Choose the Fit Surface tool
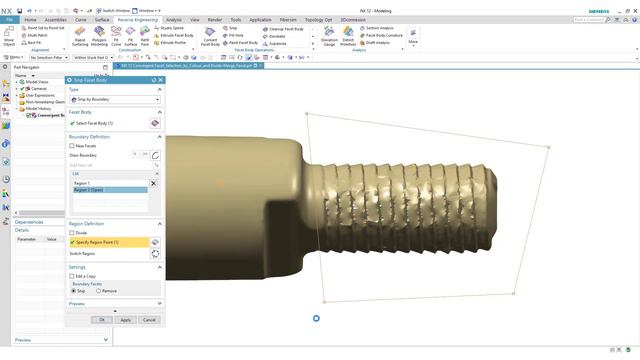640x360 pixels. pyautogui.click(x=130, y=36)
